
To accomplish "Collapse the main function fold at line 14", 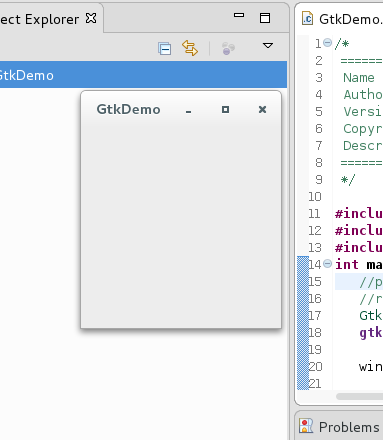I will (x=328, y=264).
